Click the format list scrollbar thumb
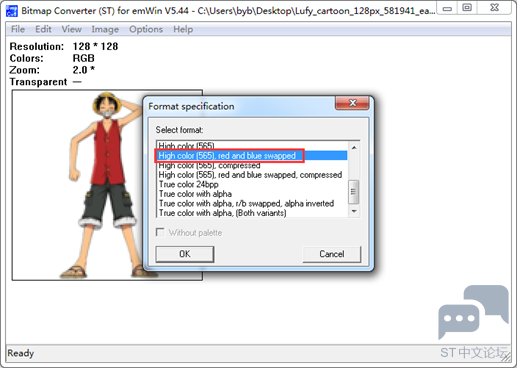This screenshot has width=517, height=368. pos(354,192)
